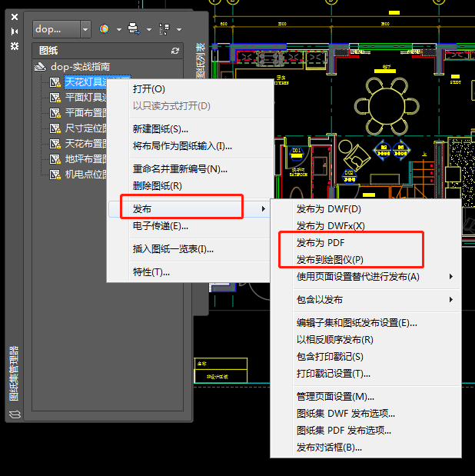Click the printer publish icon
This screenshot has height=476, width=475.
(x=134, y=28)
